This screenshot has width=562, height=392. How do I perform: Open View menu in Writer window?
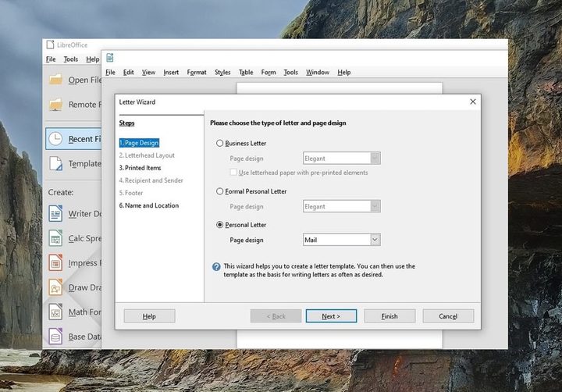coord(148,72)
